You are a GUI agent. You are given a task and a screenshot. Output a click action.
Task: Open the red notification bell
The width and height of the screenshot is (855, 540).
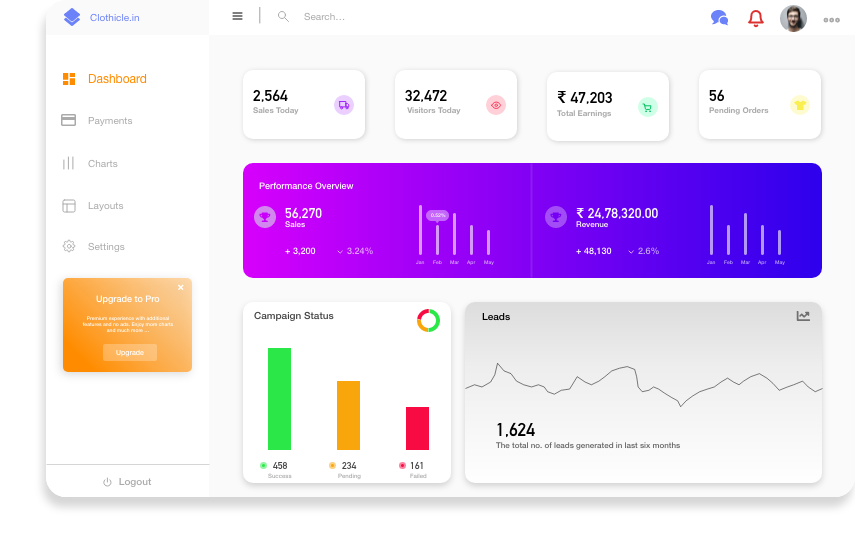click(756, 18)
